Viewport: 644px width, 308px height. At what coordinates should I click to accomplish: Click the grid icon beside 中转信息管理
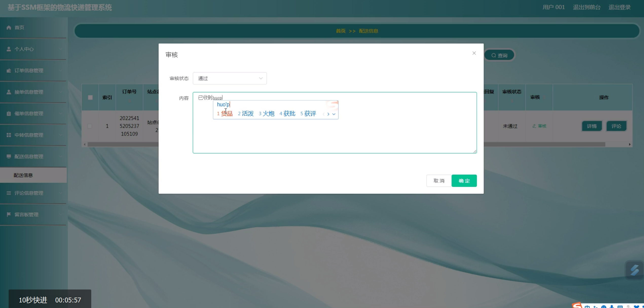click(x=9, y=135)
